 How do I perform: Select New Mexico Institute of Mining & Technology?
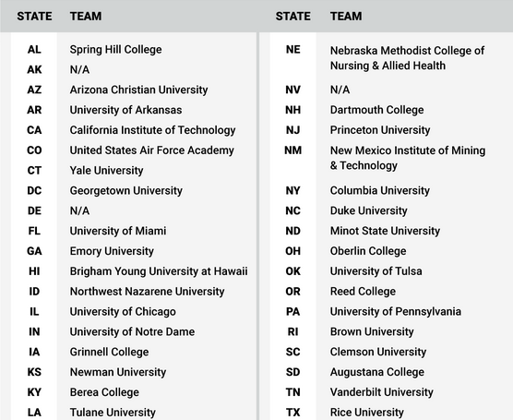[x=408, y=158]
